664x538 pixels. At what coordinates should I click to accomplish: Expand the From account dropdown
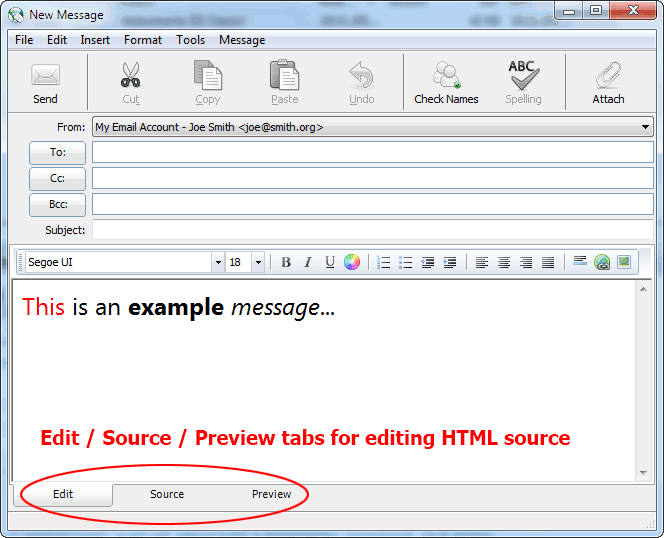[x=645, y=127]
